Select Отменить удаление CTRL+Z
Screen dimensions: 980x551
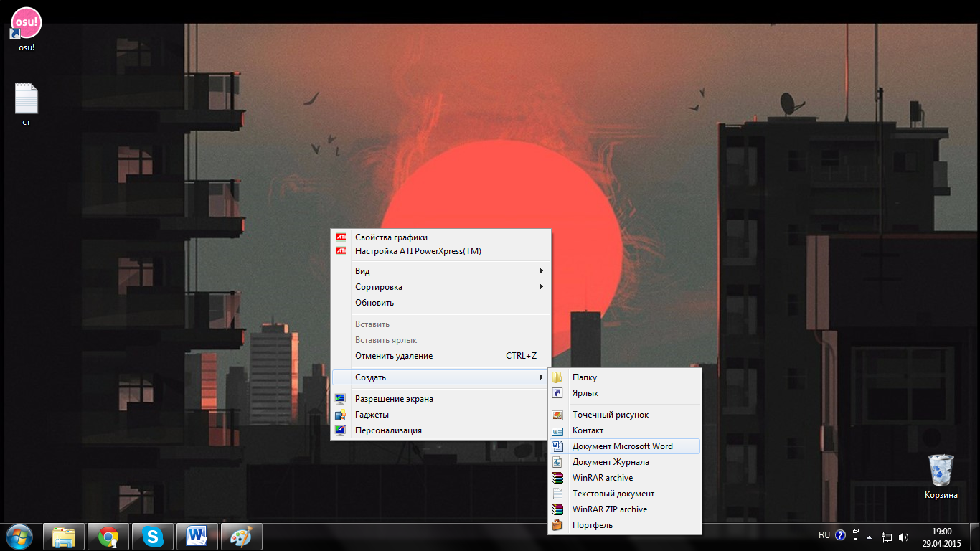440,356
